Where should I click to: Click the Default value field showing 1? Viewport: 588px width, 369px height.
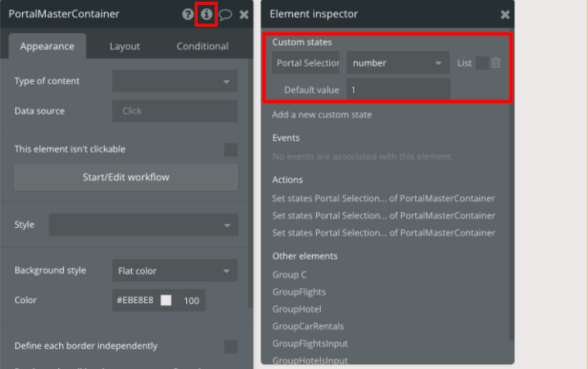tap(397, 90)
